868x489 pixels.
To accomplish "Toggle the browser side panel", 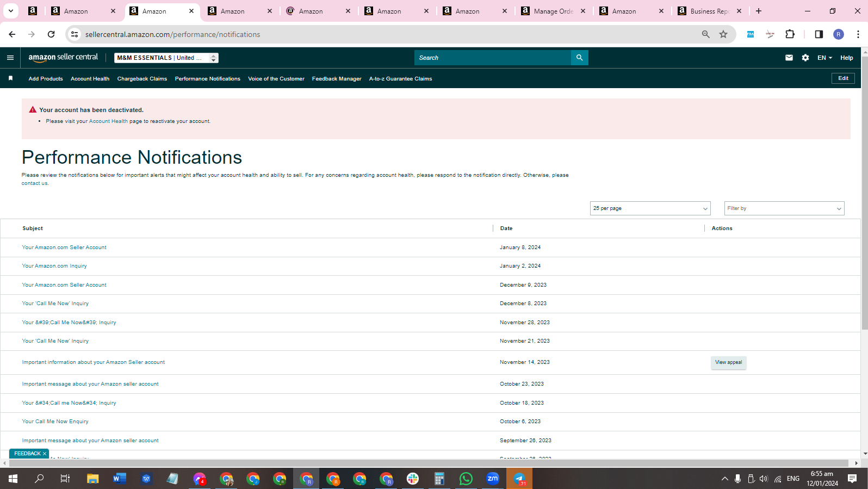I will (819, 34).
